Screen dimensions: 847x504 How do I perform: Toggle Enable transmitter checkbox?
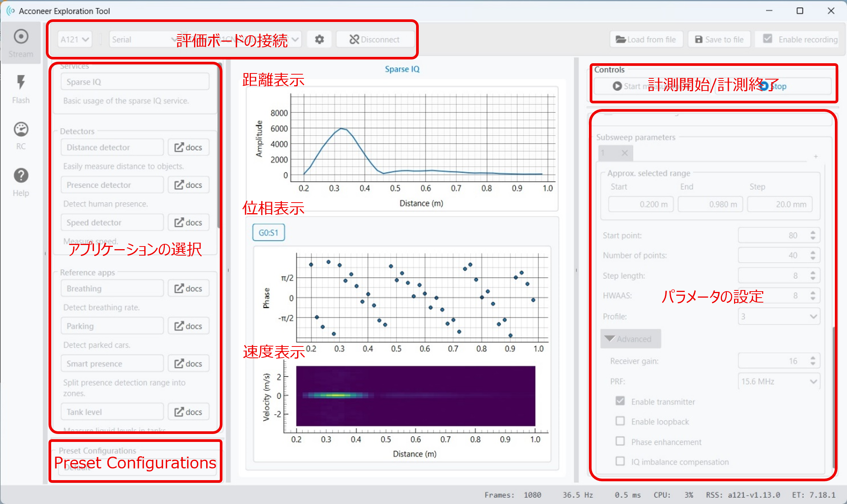tap(620, 401)
